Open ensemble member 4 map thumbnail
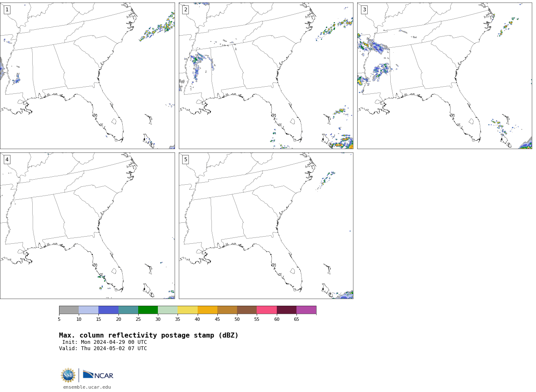 (x=88, y=226)
